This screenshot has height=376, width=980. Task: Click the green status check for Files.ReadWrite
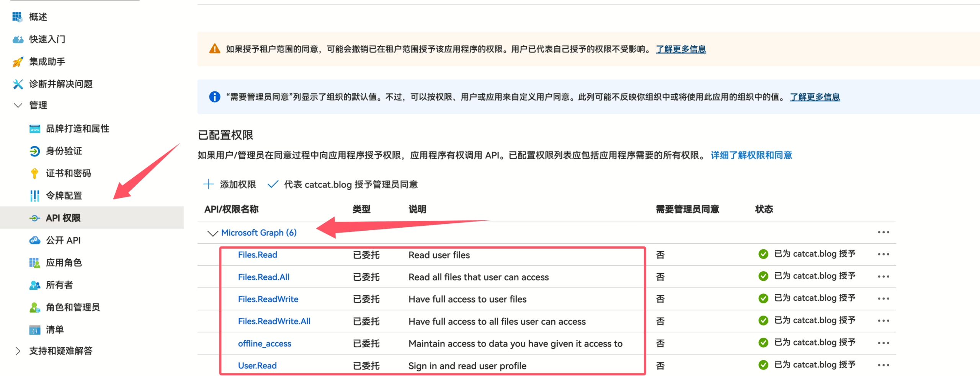tap(763, 298)
